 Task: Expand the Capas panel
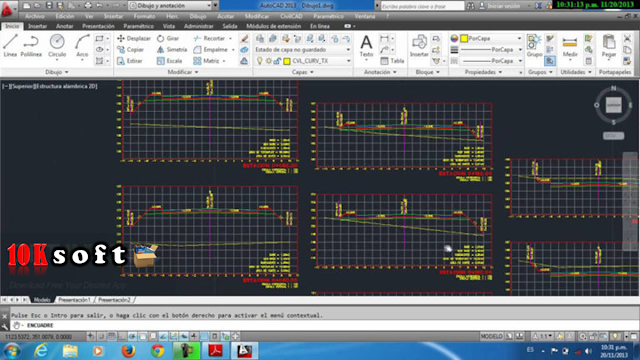(x=302, y=72)
